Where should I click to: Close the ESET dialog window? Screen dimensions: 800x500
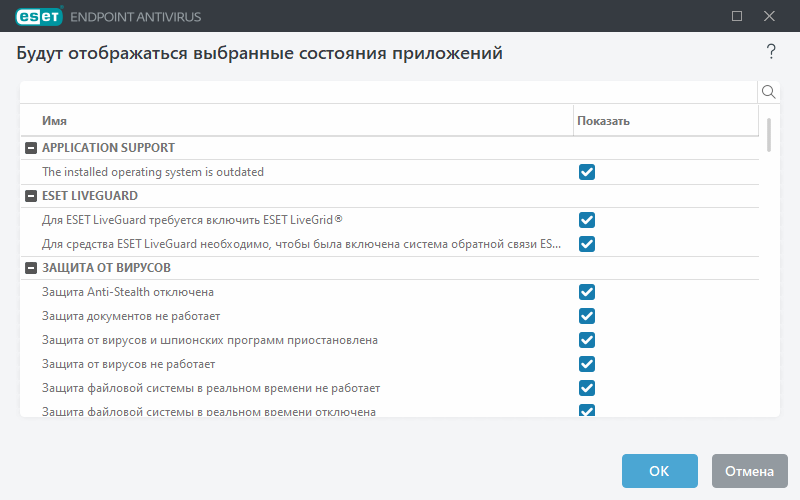769,16
